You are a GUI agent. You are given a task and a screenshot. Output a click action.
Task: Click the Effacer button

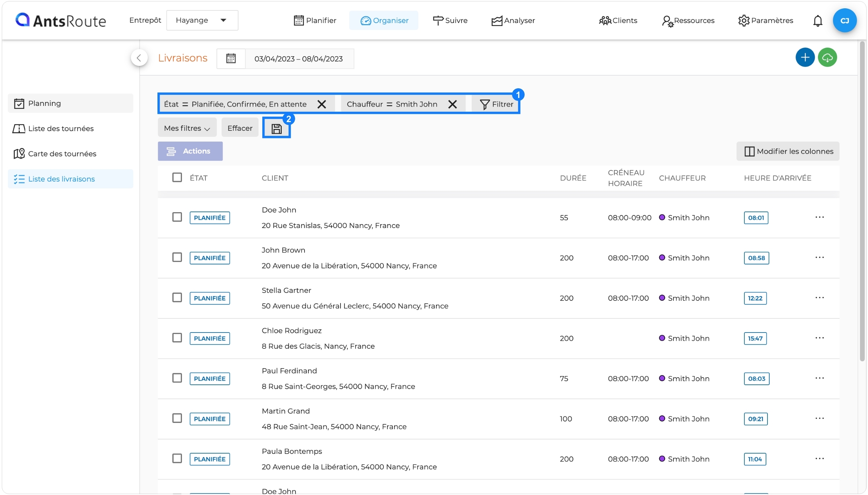point(240,128)
